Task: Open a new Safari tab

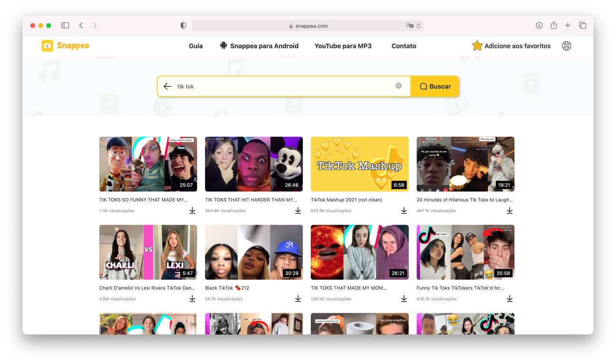Action: coord(568,26)
